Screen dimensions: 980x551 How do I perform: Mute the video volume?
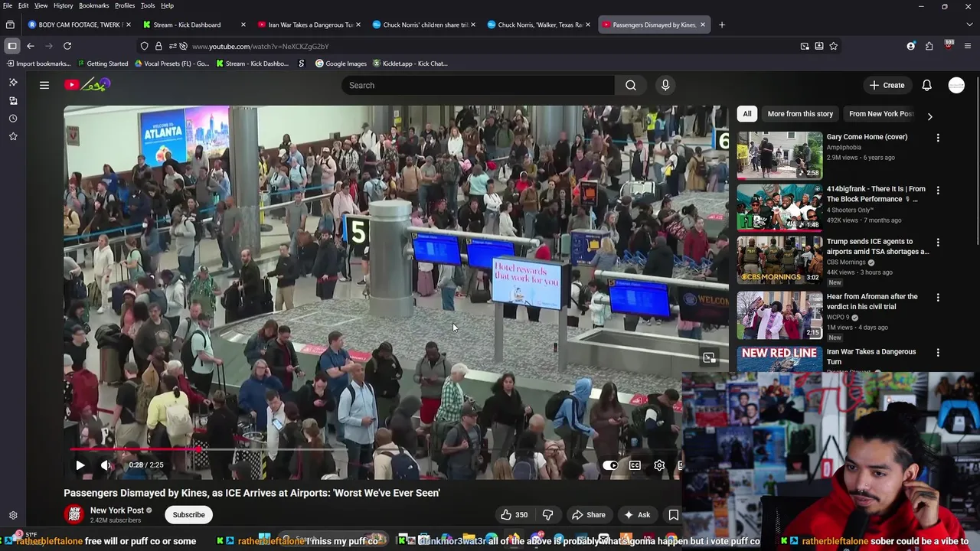[106, 465]
